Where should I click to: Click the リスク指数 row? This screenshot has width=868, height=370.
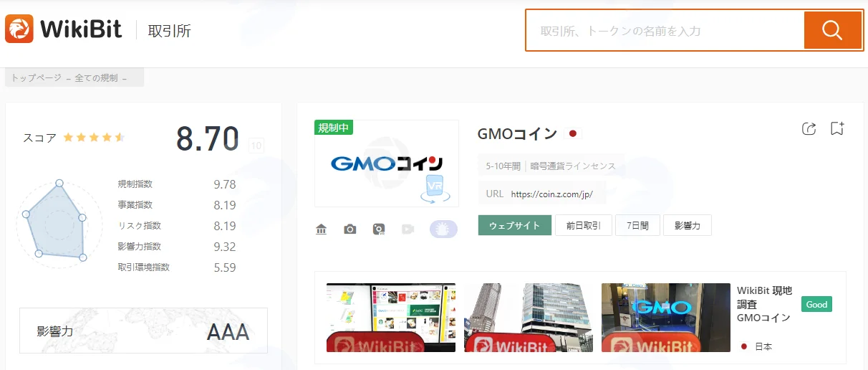tap(177, 226)
